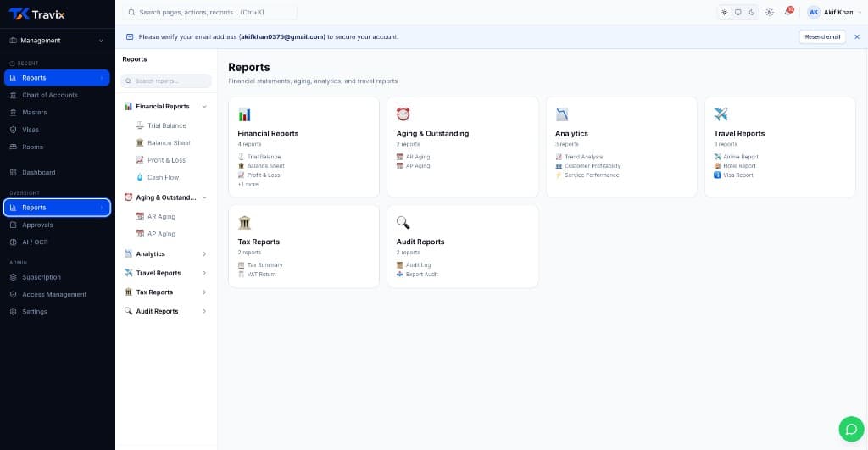The width and height of the screenshot is (868, 450).
Task: Click the Resend email button
Action: (x=822, y=37)
